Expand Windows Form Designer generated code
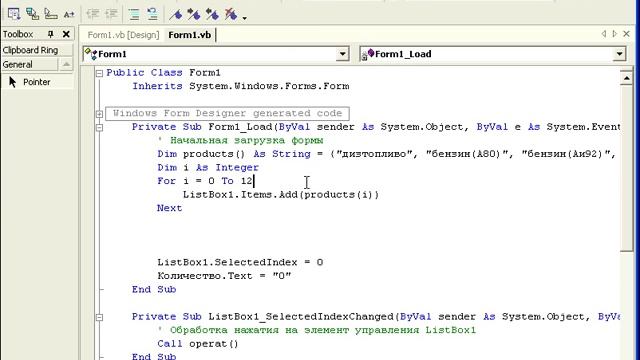Image resolution: width=640 pixels, height=360 pixels. coord(99,114)
